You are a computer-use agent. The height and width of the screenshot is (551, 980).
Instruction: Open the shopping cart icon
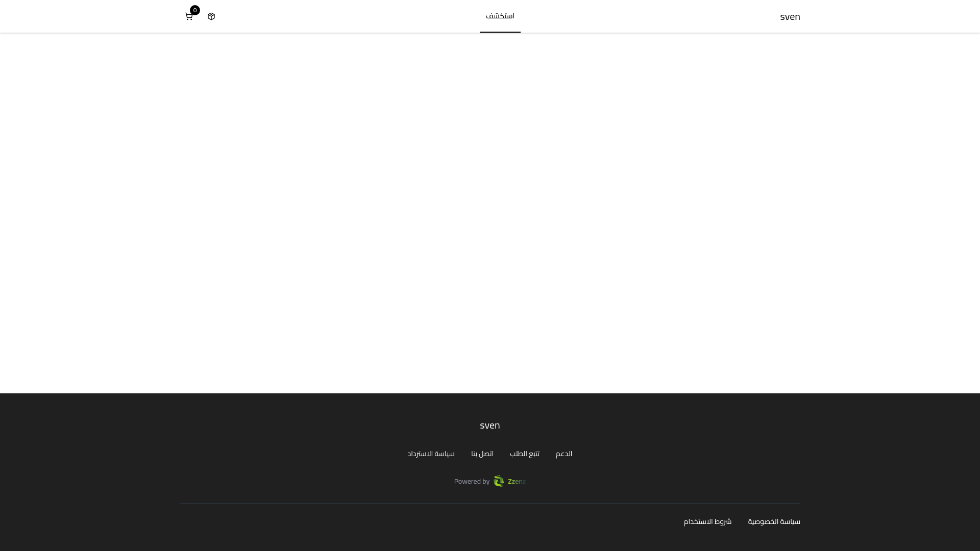tap(189, 17)
